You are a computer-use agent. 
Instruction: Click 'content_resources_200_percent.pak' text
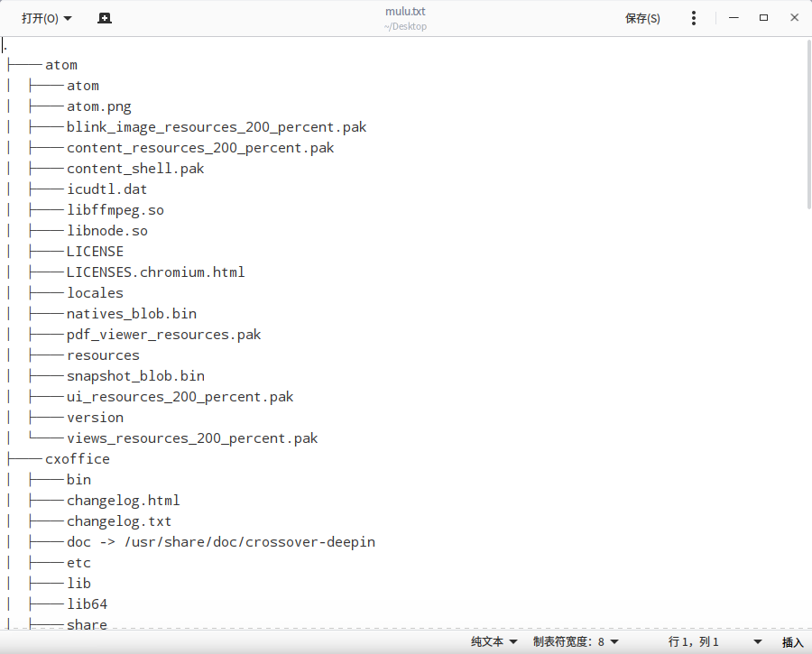tap(200, 148)
